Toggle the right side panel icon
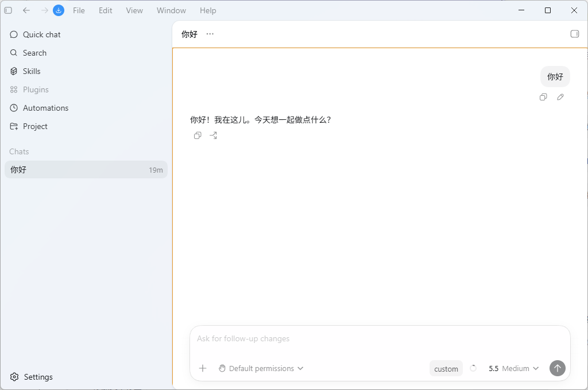 pos(574,34)
